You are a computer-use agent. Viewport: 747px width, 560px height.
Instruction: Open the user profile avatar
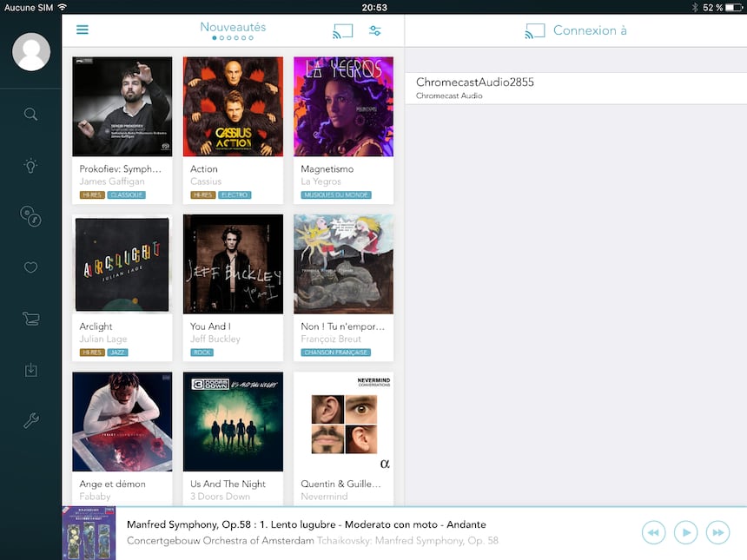31,51
